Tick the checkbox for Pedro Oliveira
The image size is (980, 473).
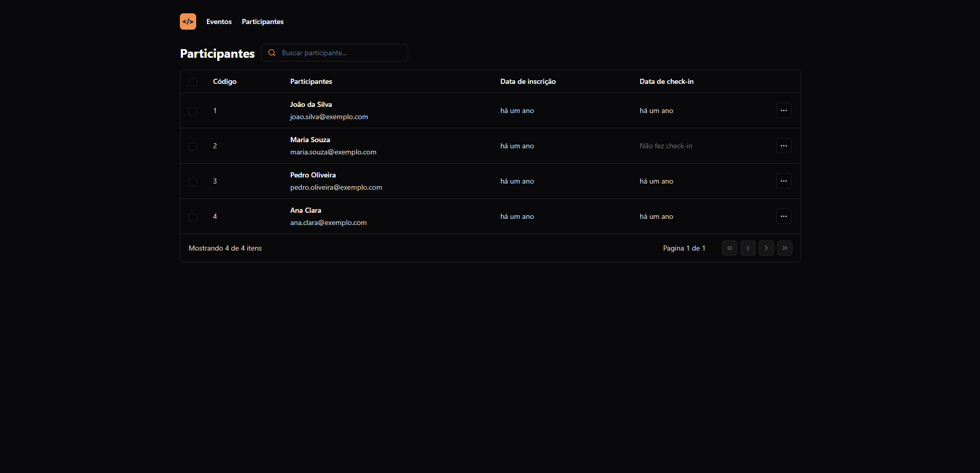point(193,182)
